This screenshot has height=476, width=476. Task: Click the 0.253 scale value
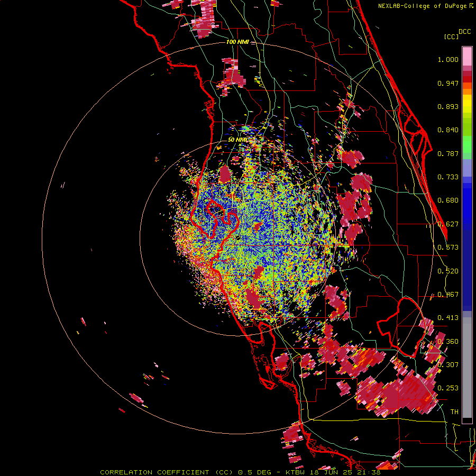(x=448, y=388)
